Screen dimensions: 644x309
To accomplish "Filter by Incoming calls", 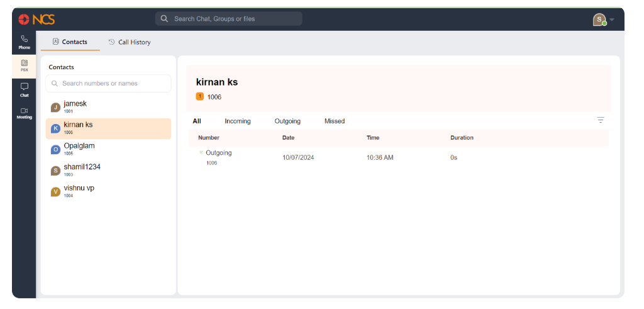I will click(238, 121).
